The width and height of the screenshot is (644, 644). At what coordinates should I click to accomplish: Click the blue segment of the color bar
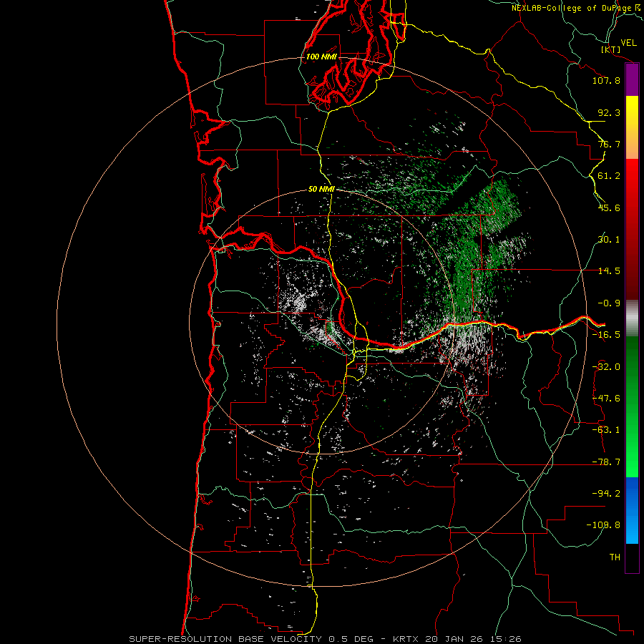632,510
